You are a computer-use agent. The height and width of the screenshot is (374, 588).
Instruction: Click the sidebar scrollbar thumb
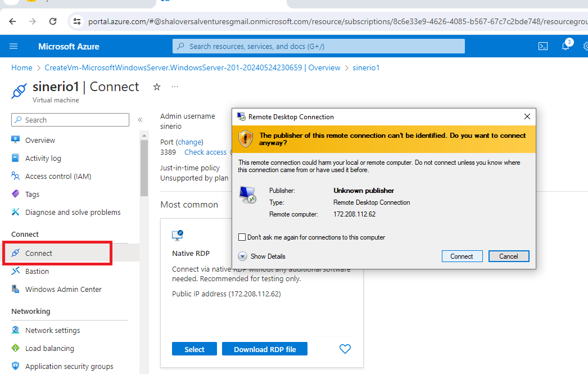pos(144,168)
